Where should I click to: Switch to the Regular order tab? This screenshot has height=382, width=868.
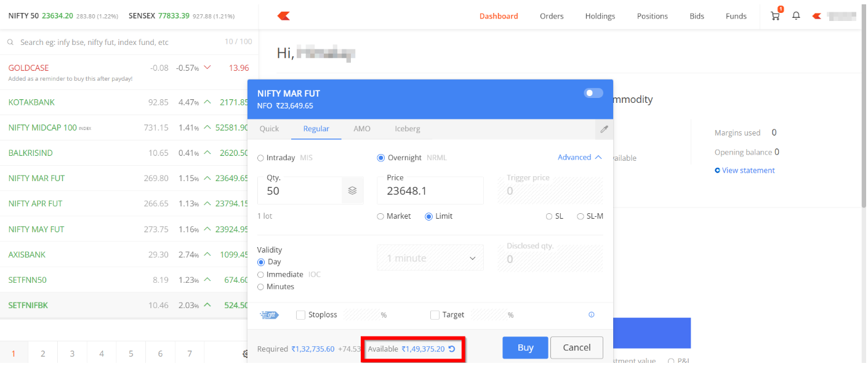[316, 129]
